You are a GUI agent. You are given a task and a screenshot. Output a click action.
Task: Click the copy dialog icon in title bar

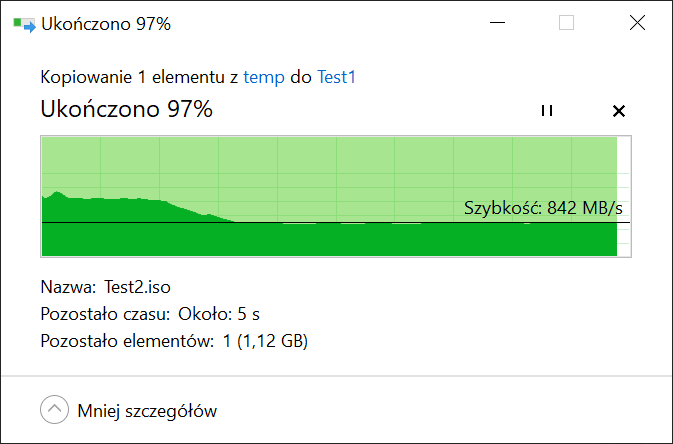coord(24,24)
